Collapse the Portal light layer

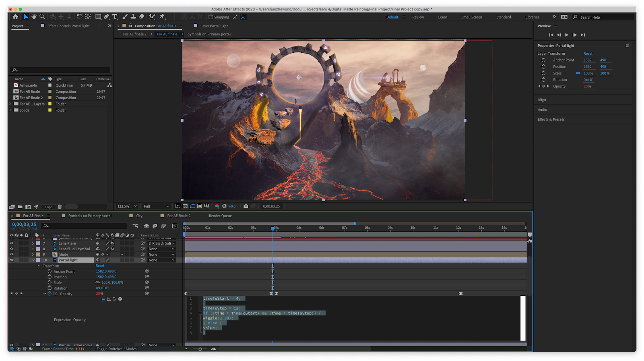pos(33,260)
